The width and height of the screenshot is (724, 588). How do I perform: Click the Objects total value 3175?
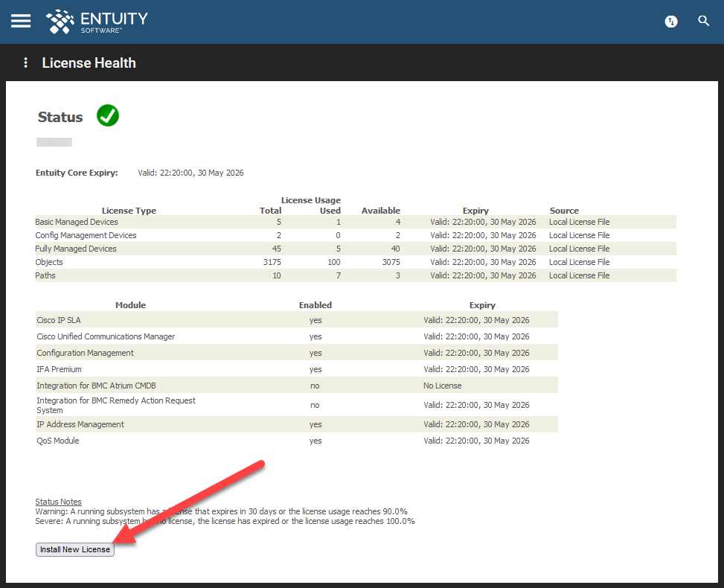[x=272, y=262]
